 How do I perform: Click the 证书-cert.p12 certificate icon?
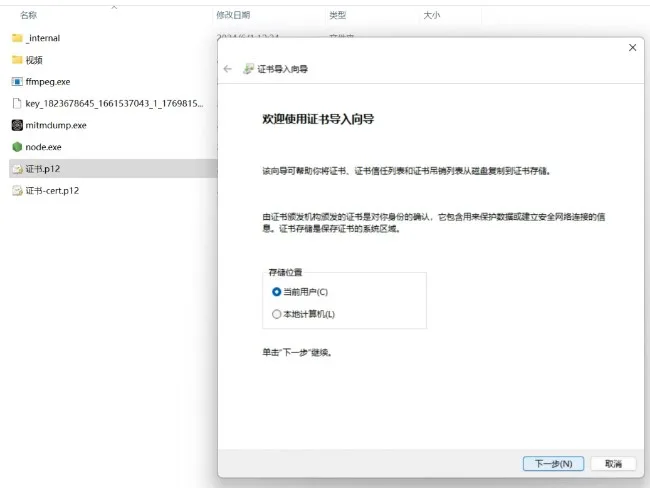pos(17,191)
